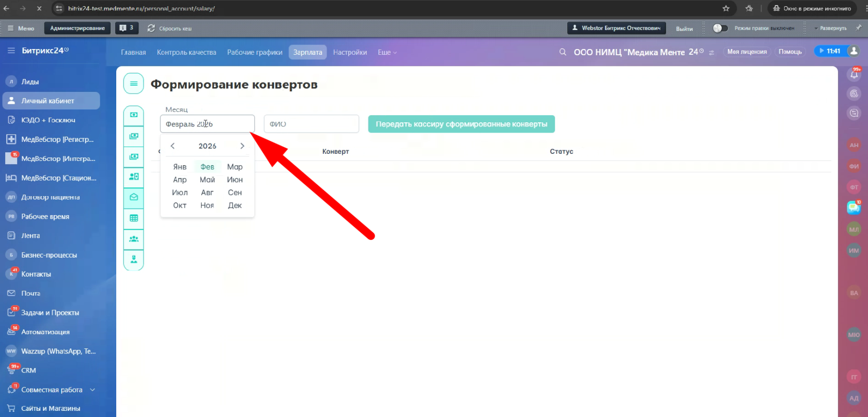This screenshot has height=417, width=868.
Task: Click the envelope icon in vertical toolbar
Action: click(x=134, y=197)
